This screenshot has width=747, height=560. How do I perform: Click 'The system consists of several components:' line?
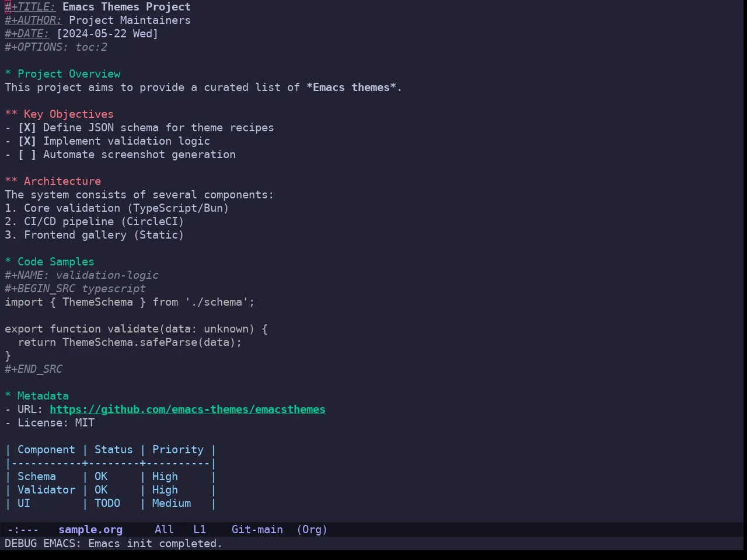click(x=139, y=195)
